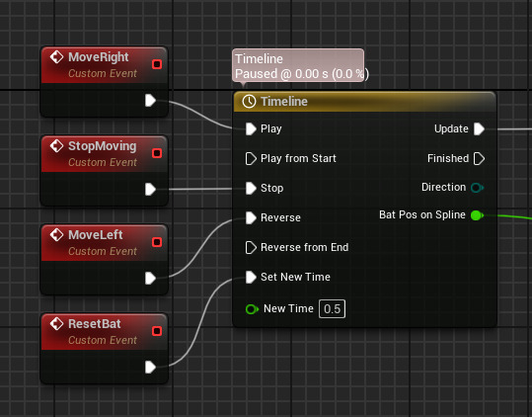Click the ResetBat red delegate pin
Image resolution: width=532 pixels, height=417 pixels.
[157, 331]
